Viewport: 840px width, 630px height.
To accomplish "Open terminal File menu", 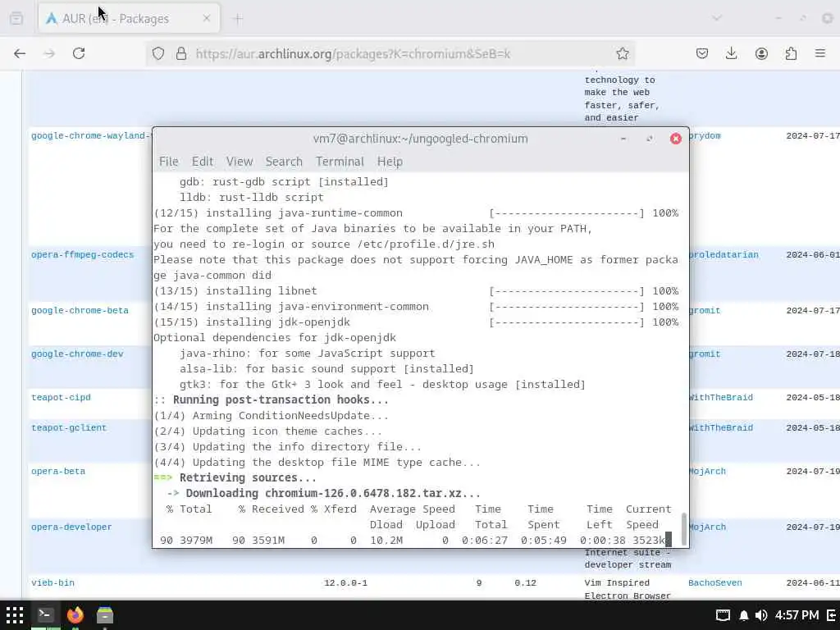I will [x=169, y=162].
